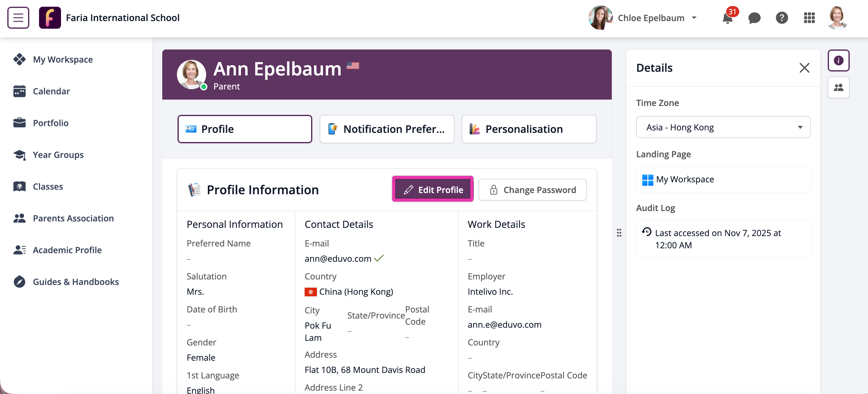The image size is (868, 394).
Task: Toggle the hamburger sidebar menu button
Action: [18, 18]
